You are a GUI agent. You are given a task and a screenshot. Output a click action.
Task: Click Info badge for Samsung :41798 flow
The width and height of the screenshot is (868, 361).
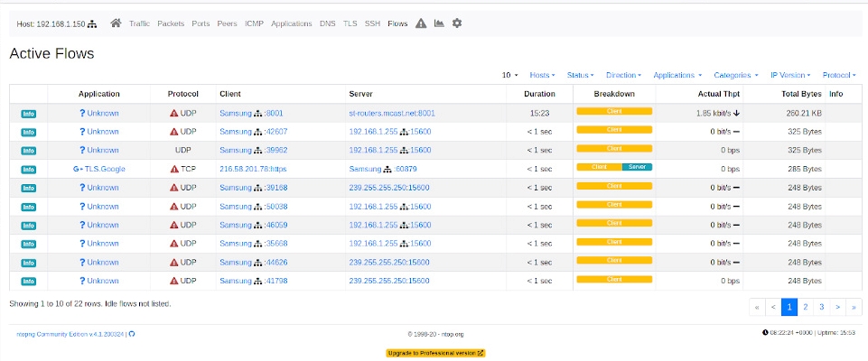[x=28, y=282]
